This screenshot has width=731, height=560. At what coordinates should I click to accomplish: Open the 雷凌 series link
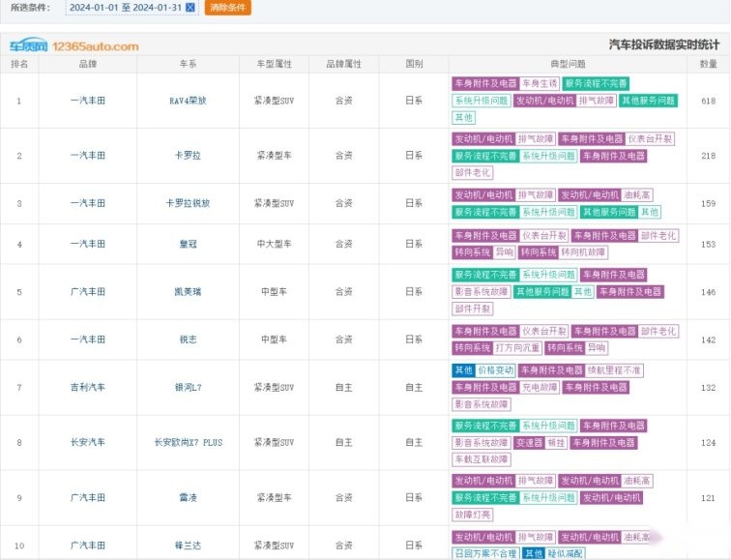(188, 497)
